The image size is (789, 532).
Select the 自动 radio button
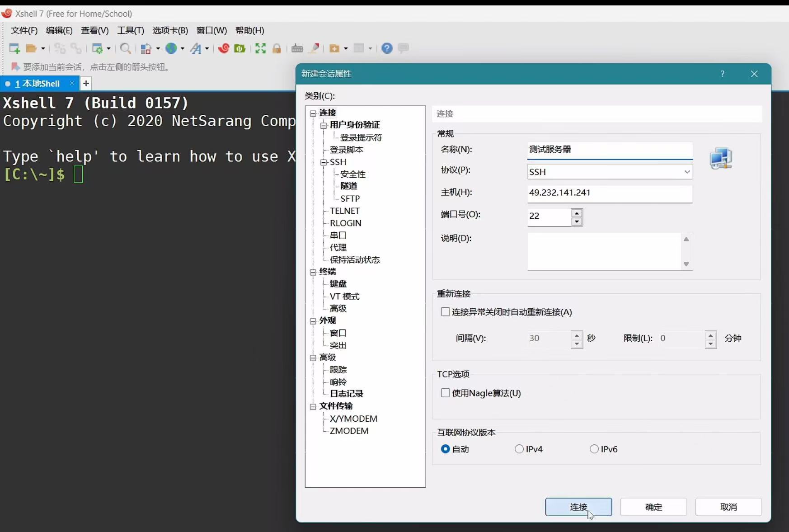pos(446,449)
